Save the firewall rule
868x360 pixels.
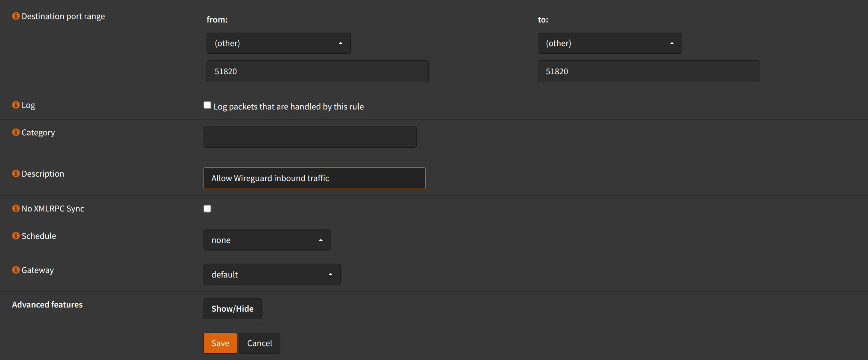click(220, 343)
